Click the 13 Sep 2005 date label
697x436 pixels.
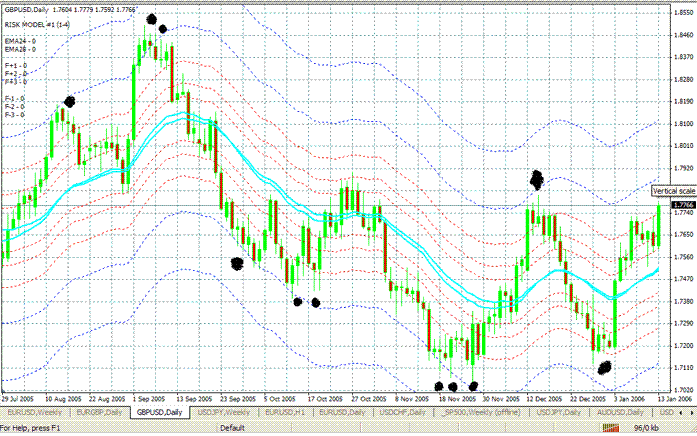194,399
